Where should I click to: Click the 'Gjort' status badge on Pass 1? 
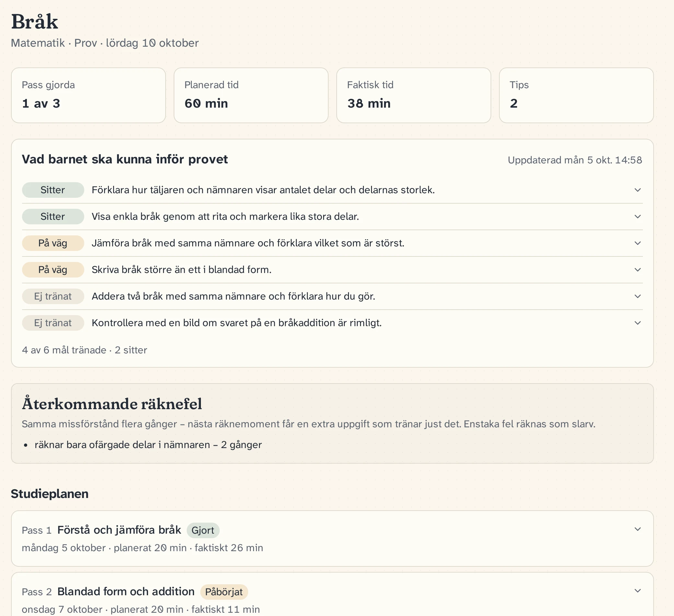[203, 530]
